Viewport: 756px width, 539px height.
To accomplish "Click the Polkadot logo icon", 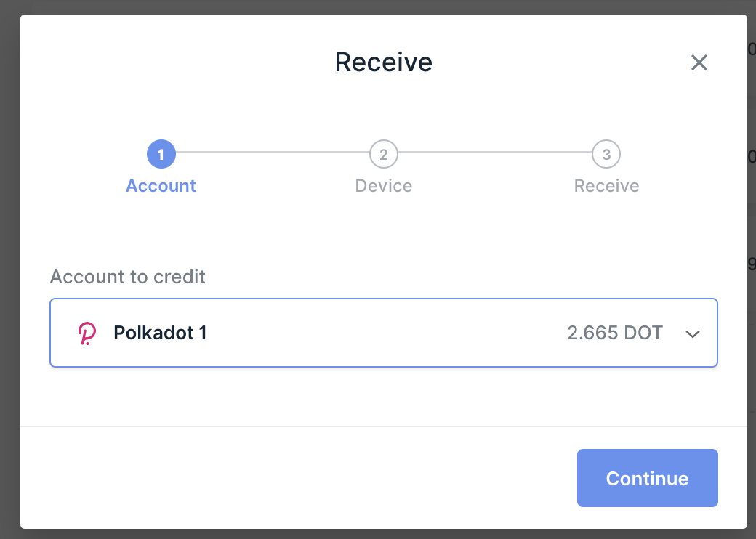I will (x=87, y=333).
